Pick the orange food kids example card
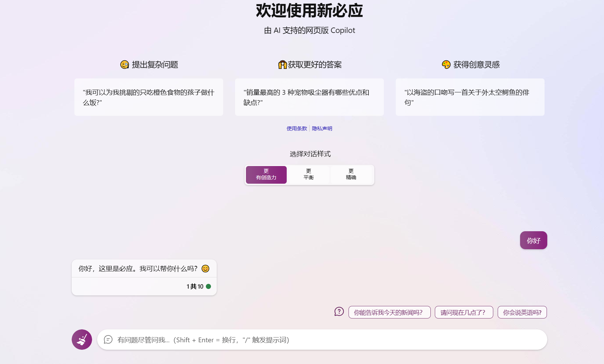The width and height of the screenshot is (604, 364). point(149,97)
